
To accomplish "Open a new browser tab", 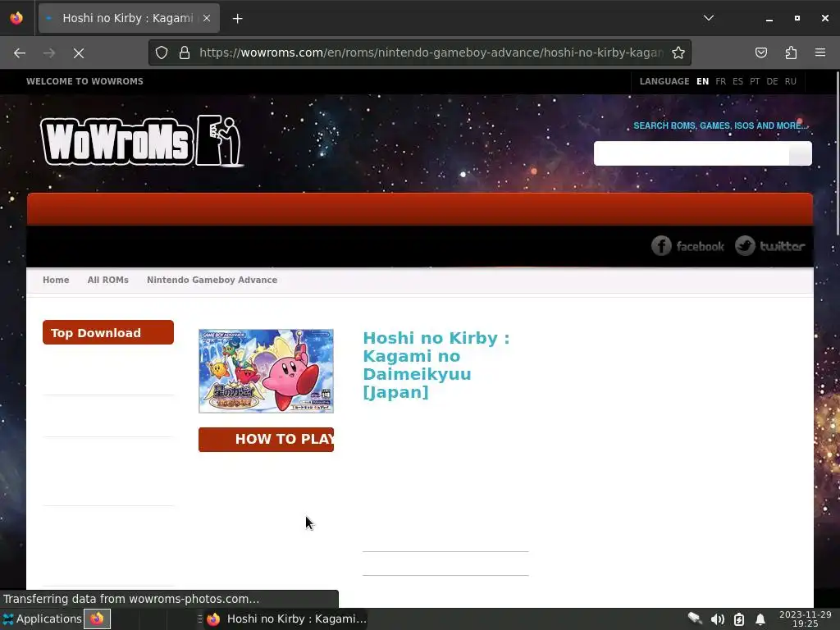I will pyautogui.click(x=237, y=19).
